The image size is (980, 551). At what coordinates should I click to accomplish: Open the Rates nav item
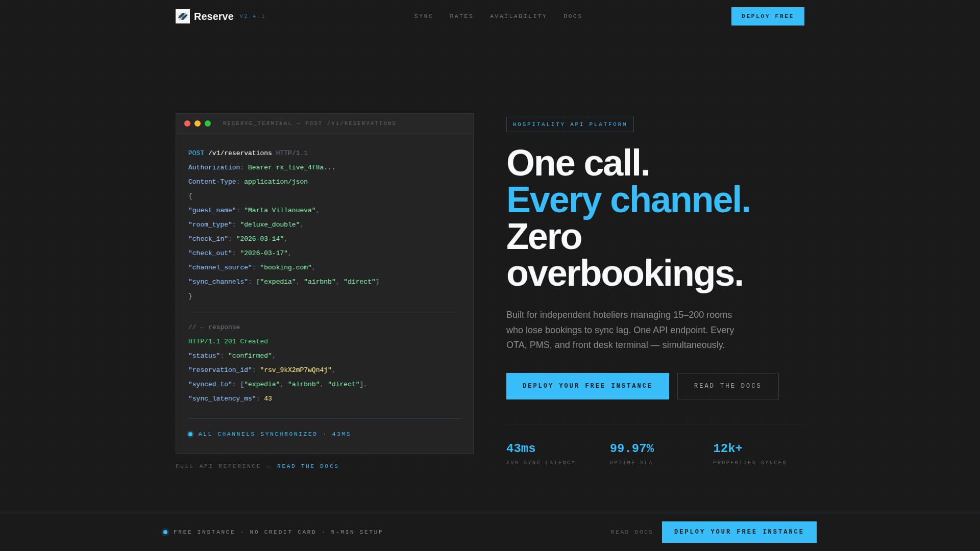(461, 16)
